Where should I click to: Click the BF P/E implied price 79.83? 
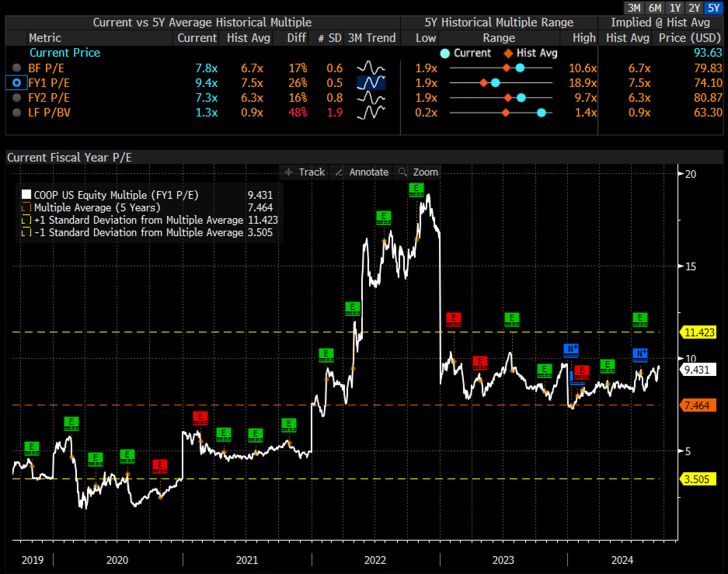708,68
